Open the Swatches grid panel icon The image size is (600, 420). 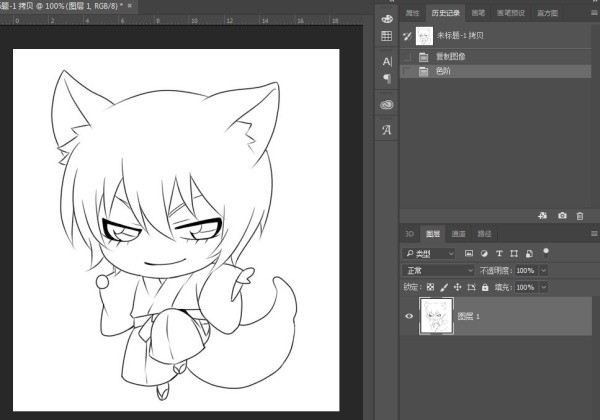(x=387, y=36)
